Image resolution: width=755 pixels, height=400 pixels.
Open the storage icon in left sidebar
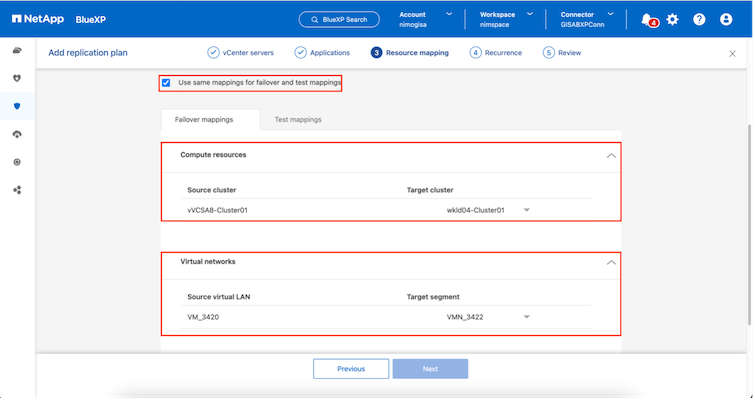(17, 51)
